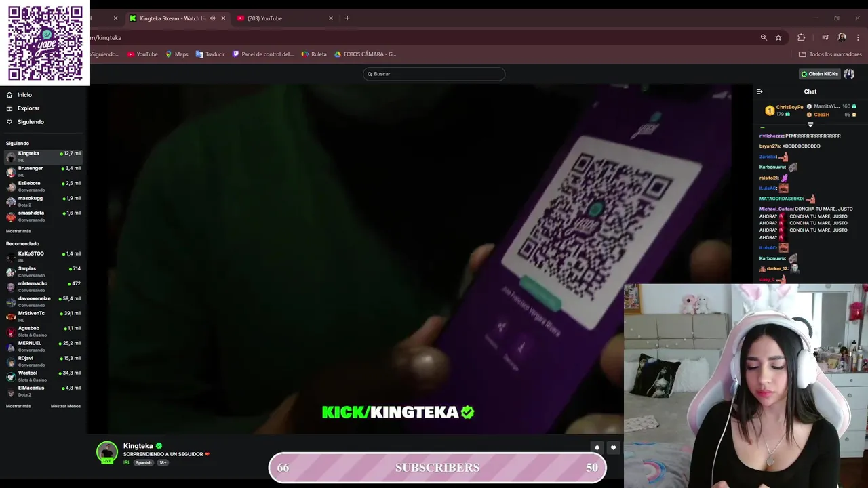Open Brunenger channel in sidebar

(43, 171)
